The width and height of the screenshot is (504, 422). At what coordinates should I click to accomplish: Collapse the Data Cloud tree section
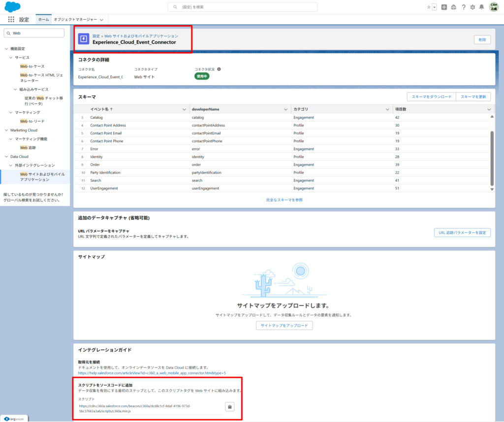6,156
